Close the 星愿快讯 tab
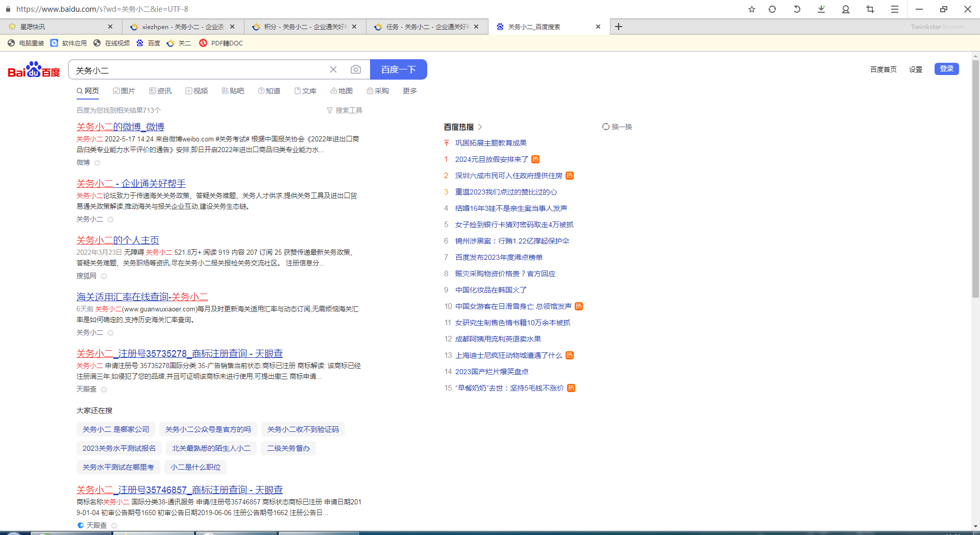Screen dimensions: 980x535 [110, 27]
